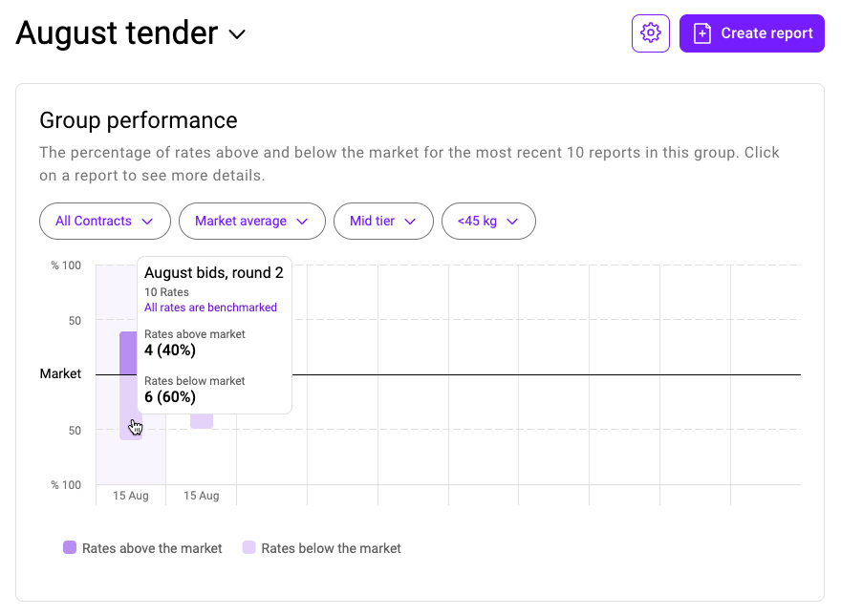841x616 pixels.
Task: Click the Rates below the market legend swatch
Action: [x=248, y=547]
